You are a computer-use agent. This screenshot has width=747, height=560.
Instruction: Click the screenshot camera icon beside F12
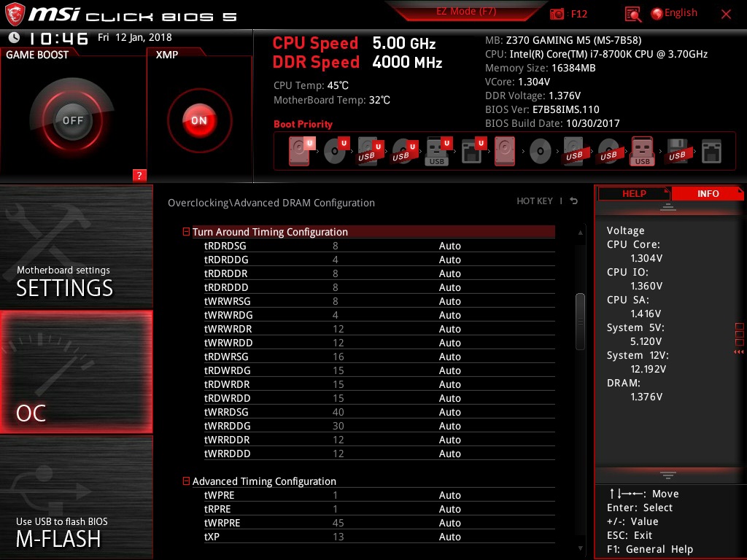[557, 14]
